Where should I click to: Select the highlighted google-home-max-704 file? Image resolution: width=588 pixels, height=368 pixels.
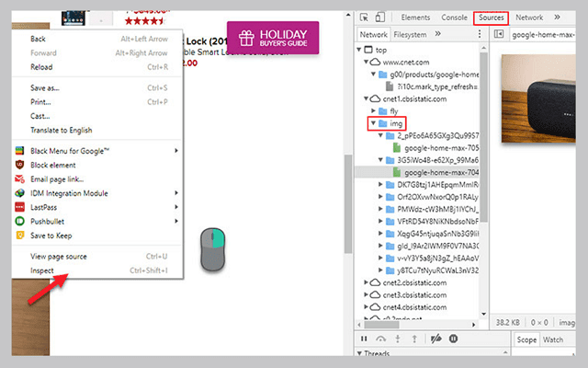440,171
